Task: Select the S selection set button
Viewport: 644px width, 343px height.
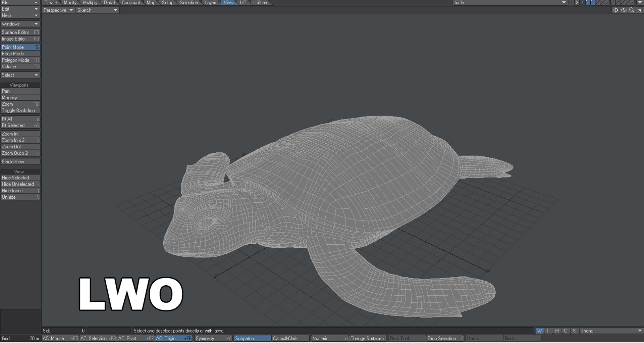Action: click(574, 331)
